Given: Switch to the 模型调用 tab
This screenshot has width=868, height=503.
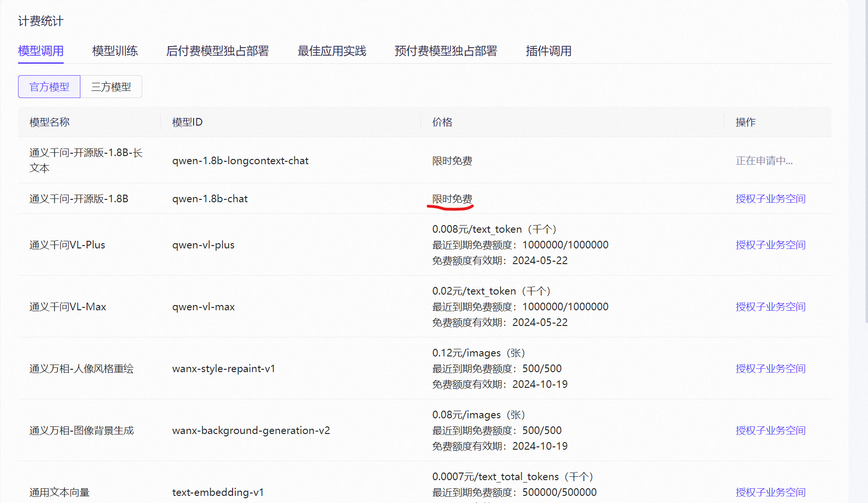Looking at the screenshot, I should coord(41,51).
